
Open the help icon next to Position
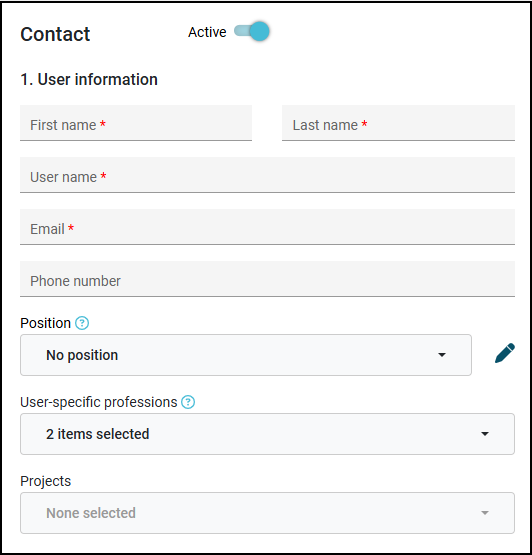click(82, 323)
